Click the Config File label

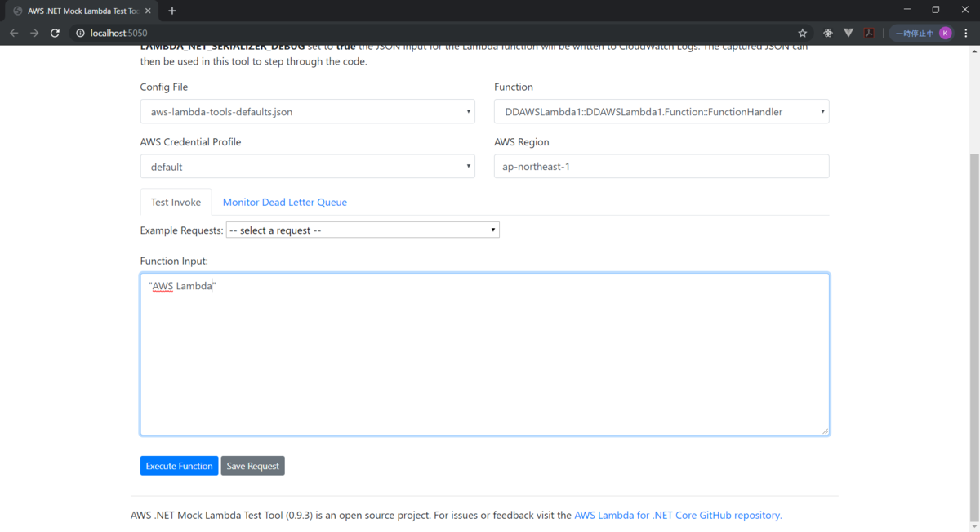click(x=164, y=87)
